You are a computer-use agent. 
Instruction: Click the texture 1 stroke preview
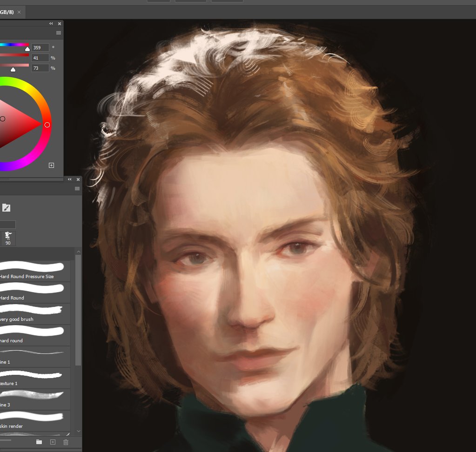pyautogui.click(x=31, y=375)
